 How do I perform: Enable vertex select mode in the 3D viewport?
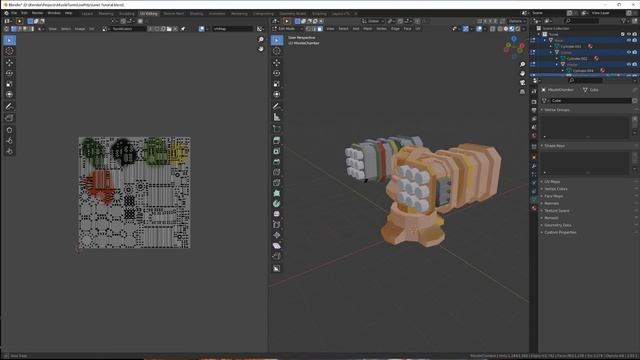pyautogui.click(x=309, y=29)
